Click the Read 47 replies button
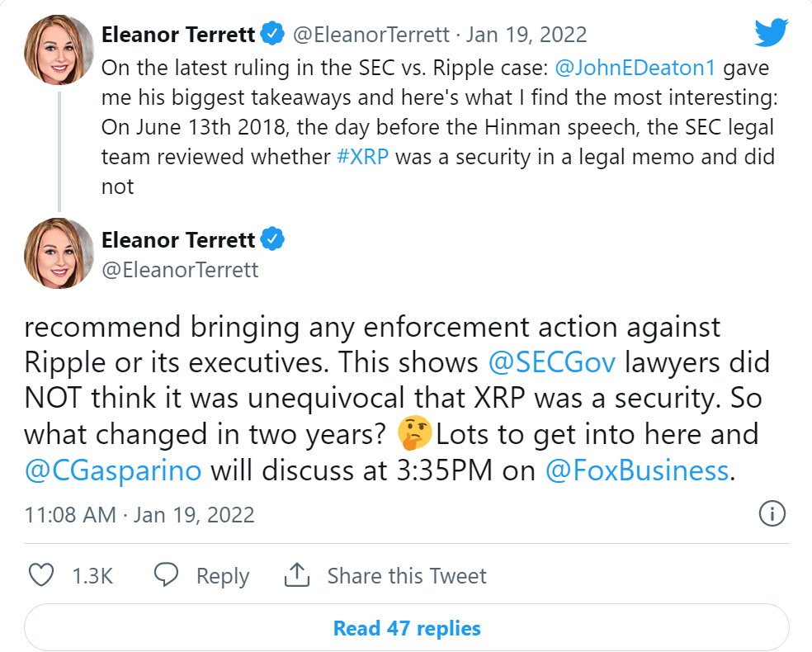The image size is (812, 652). (x=406, y=628)
